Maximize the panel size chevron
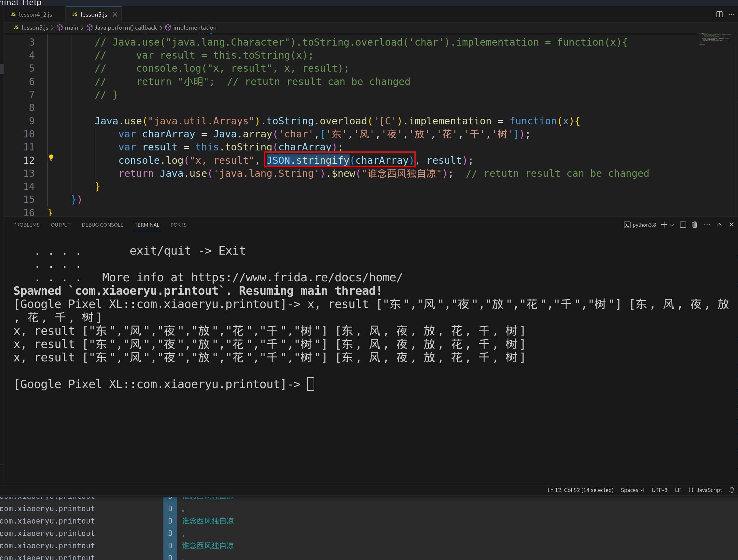The image size is (738, 560). pos(719,225)
